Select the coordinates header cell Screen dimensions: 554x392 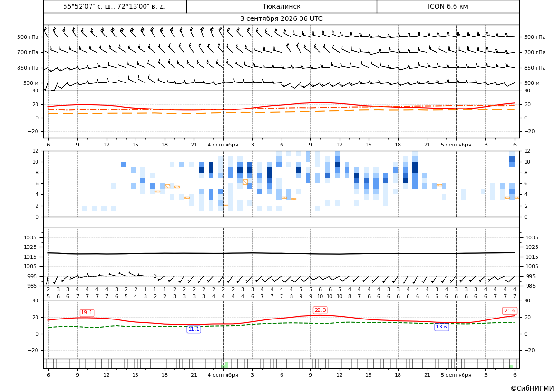(115, 7)
